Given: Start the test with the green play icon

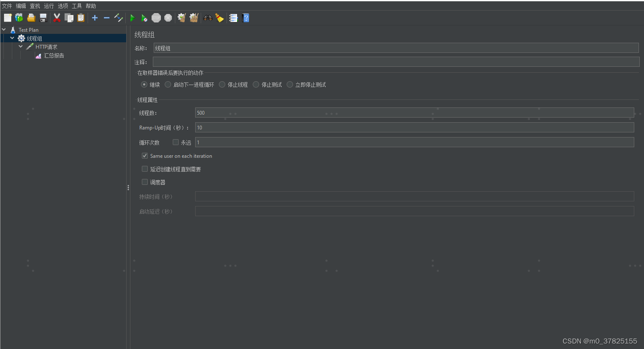Looking at the screenshot, I should (x=132, y=18).
